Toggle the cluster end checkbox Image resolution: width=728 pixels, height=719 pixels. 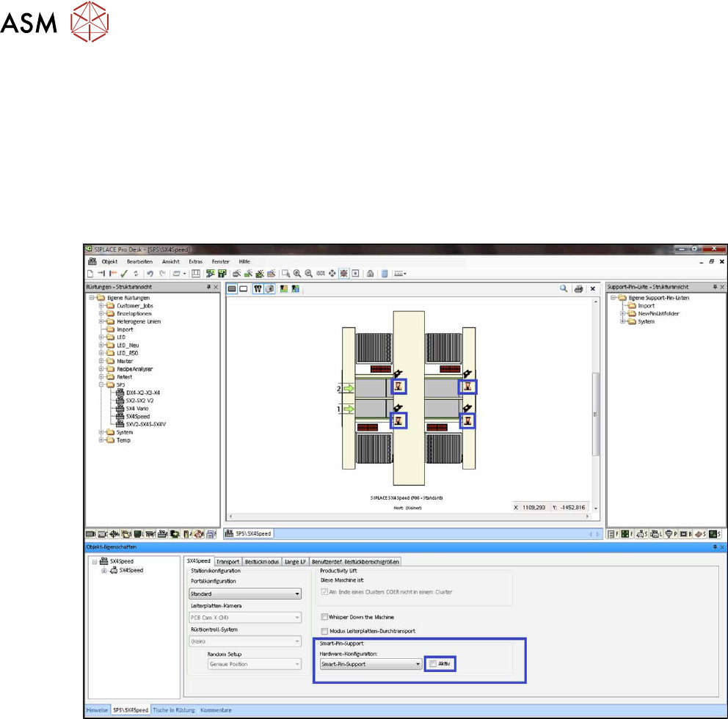324,592
